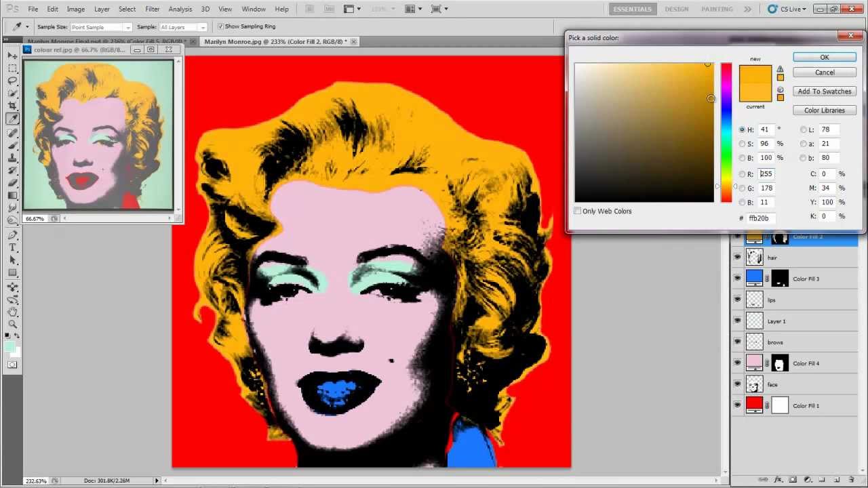The width and height of the screenshot is (868, 488).
Task: Open the Eyedropper tool preset picker arrow
Action: (27, 26)
